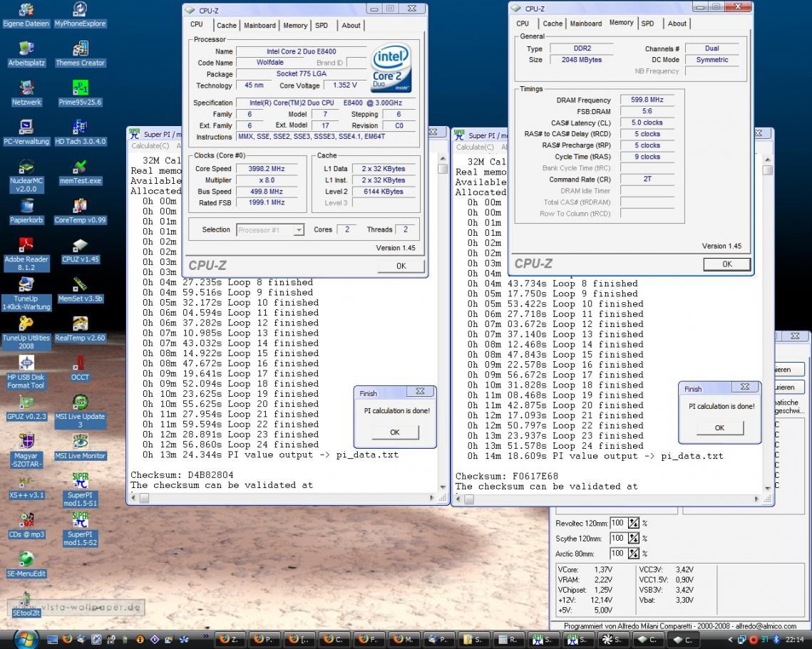This screenshot has width=812, height=649.
Task: Open the OCCT desktop icon
Action: (x=81, y=368)
